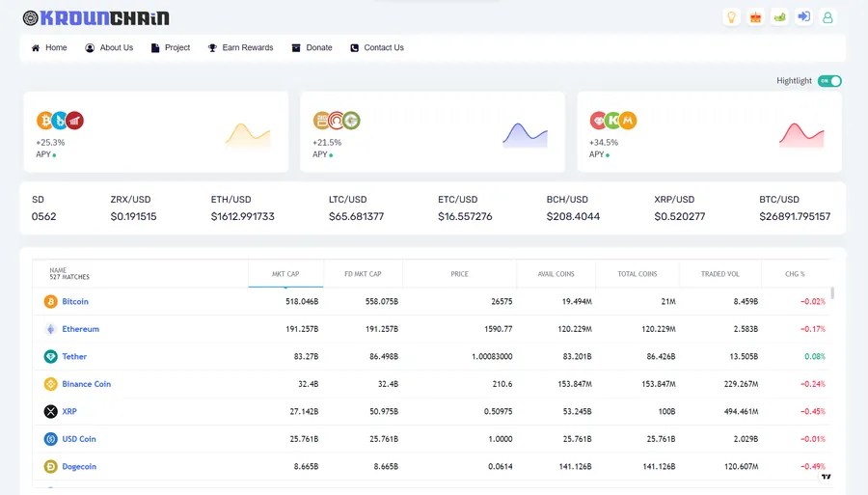Sort by the CHG % column
Screen dimensions: 868x495
click(795, 273)
